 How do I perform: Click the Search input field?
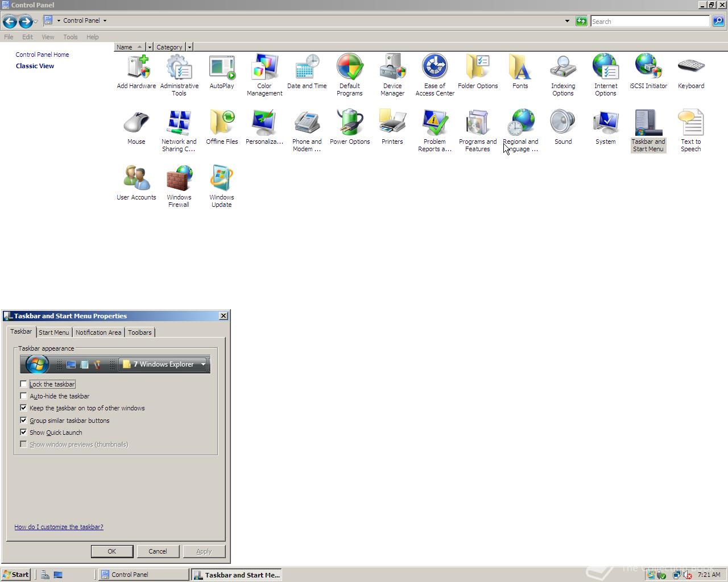[x=650, y=21]
